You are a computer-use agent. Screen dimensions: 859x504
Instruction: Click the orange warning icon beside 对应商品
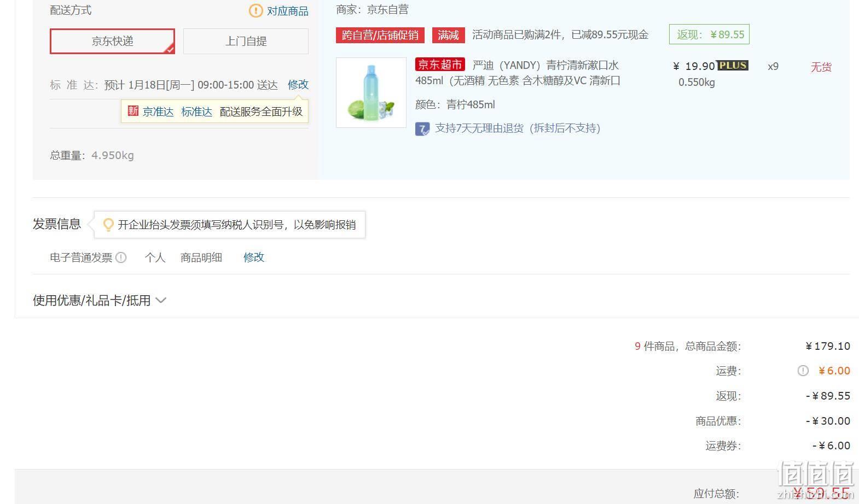[256, 10]
